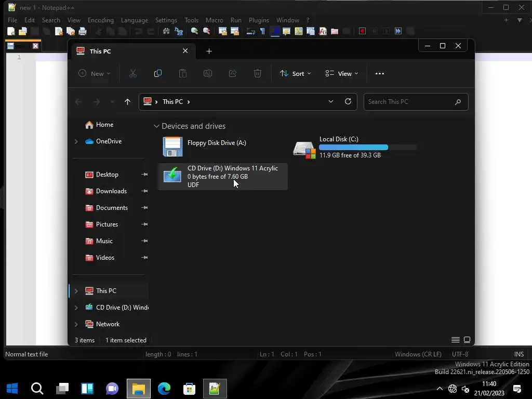Screen dimensions: 532x399
Task: Open the Function List icon in Notepad++
Action: (x=323, y=31)
